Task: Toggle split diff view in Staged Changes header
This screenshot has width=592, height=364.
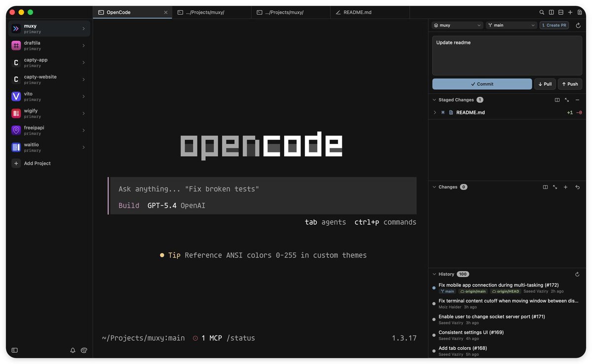Action: [x=557, y=100]
